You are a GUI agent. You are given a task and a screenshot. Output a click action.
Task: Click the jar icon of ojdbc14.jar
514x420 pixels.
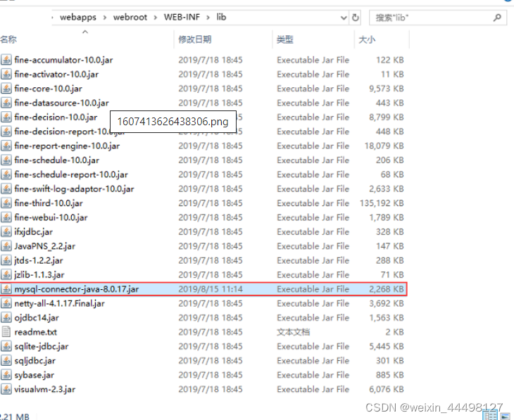pos(6,317)
